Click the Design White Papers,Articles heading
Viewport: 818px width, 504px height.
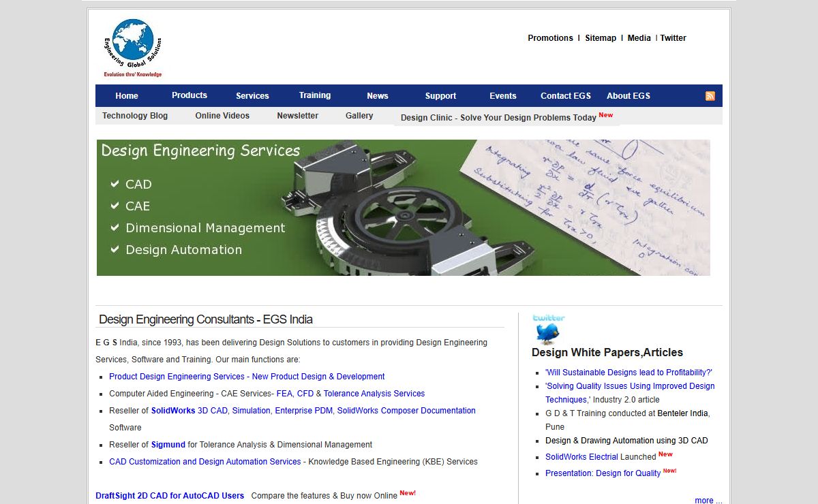(x=607, y=352)
